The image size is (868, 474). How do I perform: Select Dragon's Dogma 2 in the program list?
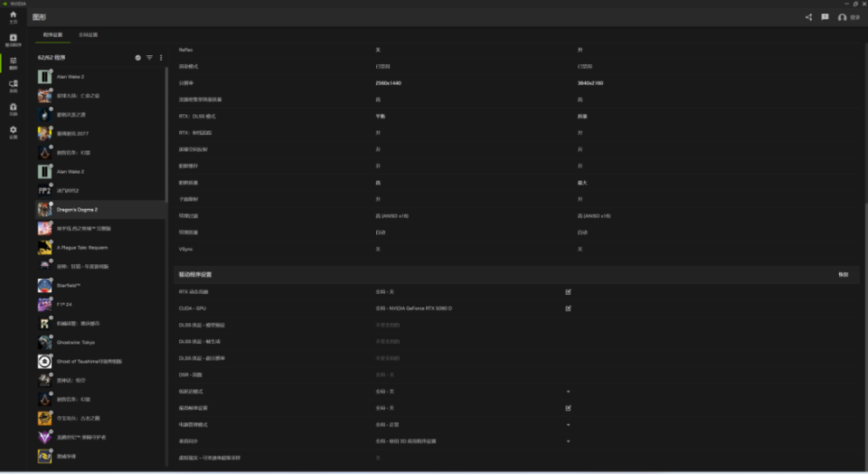coord(100,210)
